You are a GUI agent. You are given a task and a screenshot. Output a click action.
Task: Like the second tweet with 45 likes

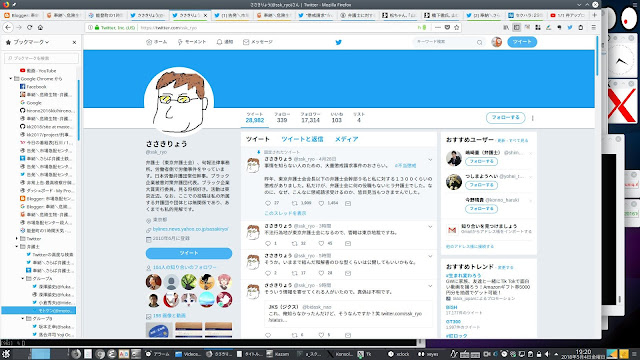pyautogui.click(x=322, y=243)
